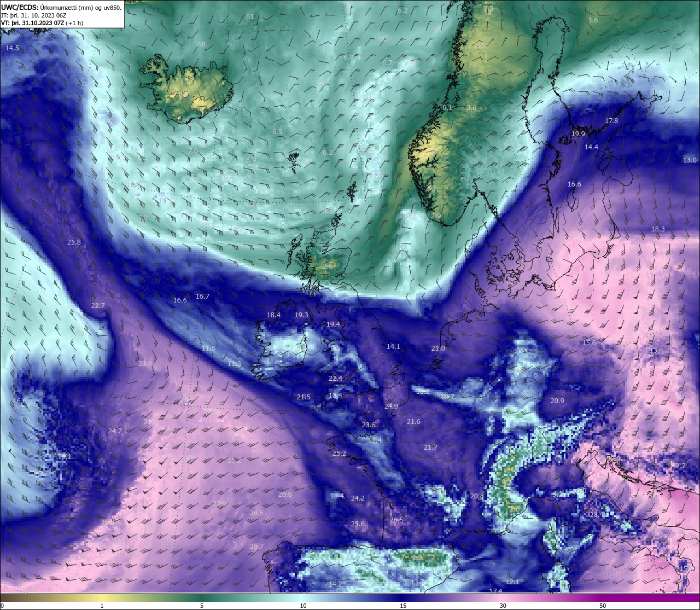
Task: Click the legend tick label '10'
Action: point(302,606)
